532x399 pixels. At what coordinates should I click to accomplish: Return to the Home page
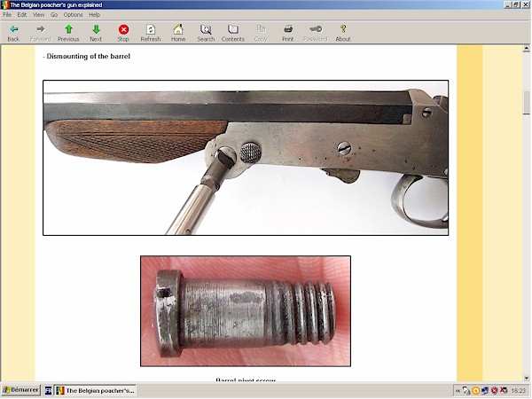178,33
